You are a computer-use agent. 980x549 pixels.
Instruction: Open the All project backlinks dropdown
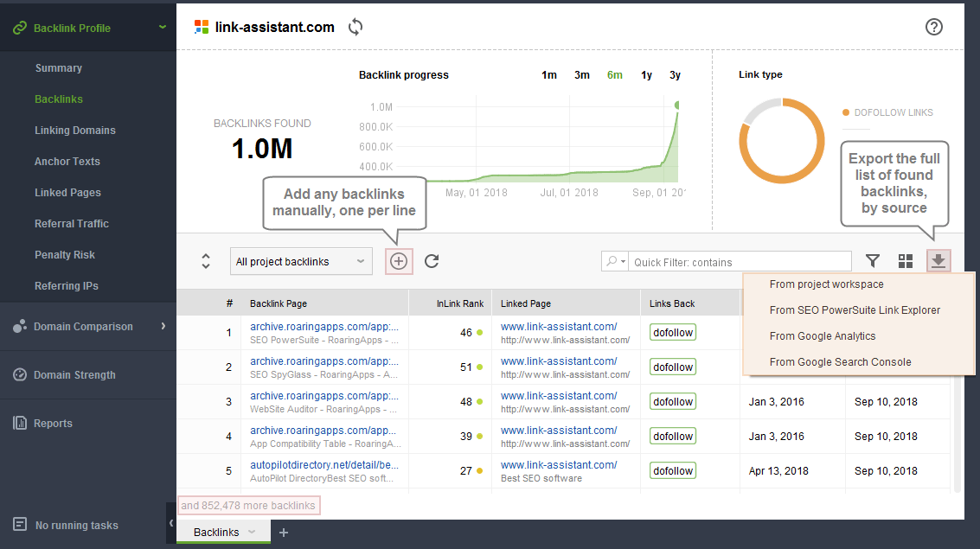click(301, 262)
